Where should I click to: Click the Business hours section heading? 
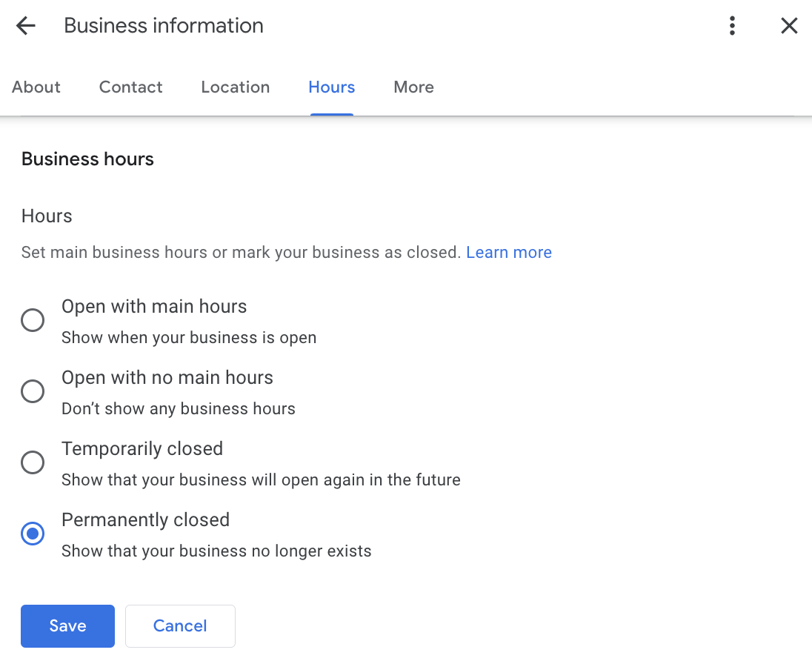[x=87, y=159]
